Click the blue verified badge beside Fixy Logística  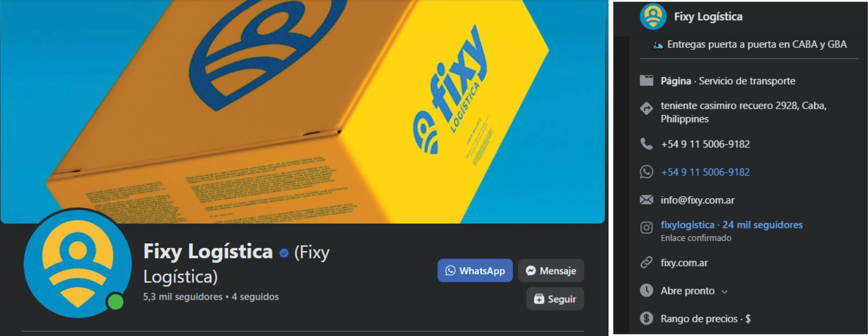(284, 253)
